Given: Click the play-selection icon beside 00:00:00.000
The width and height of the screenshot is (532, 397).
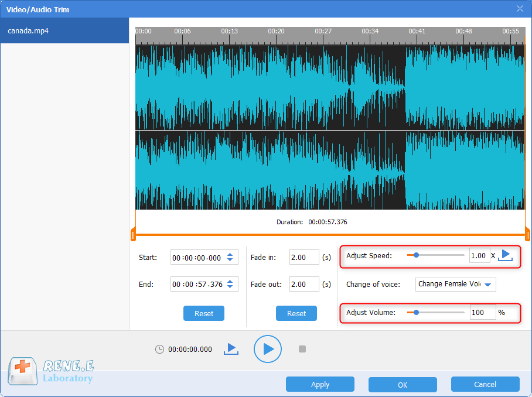Looking at the screenshot, I should (231, 349).
